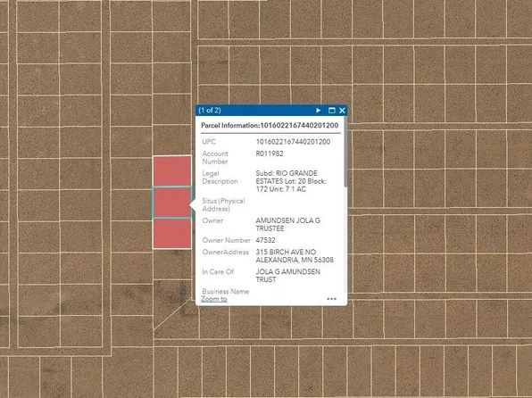Click the Zoom to link
This screenshot has width=532, height=398.
coord(214,299)
